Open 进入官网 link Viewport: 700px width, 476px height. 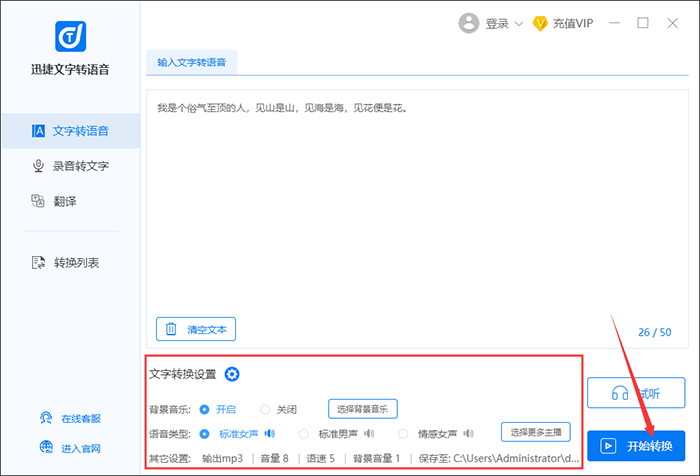[x=81, y=449]
